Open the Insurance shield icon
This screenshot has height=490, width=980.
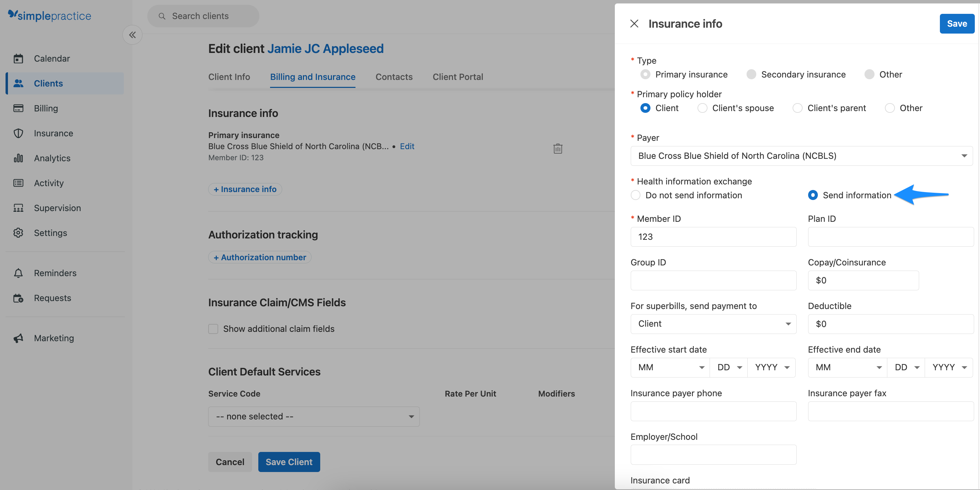[18, 133]
